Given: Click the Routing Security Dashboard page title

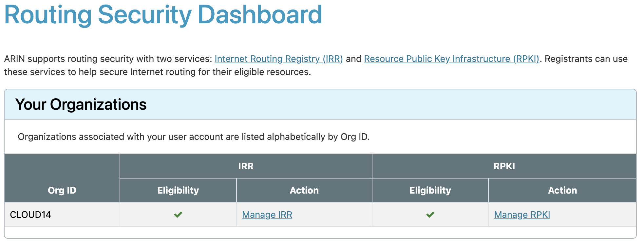Looking at the screenshot, I should click(163, 15).
